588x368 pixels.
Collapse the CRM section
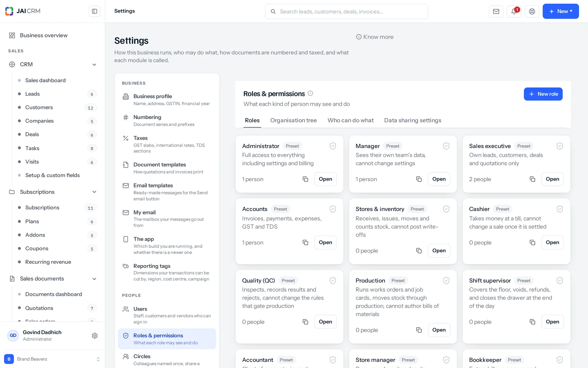tap(94, 64)
